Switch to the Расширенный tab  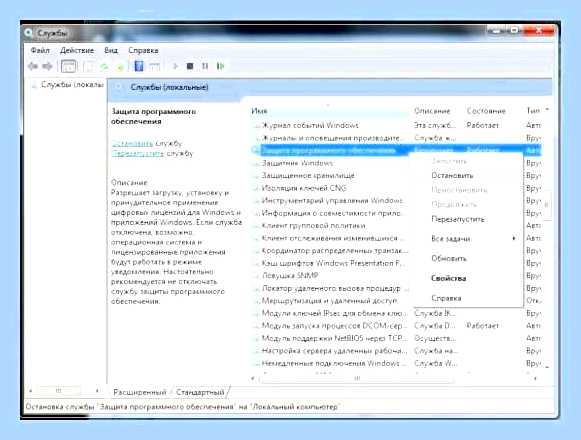[x=140, y=392]
